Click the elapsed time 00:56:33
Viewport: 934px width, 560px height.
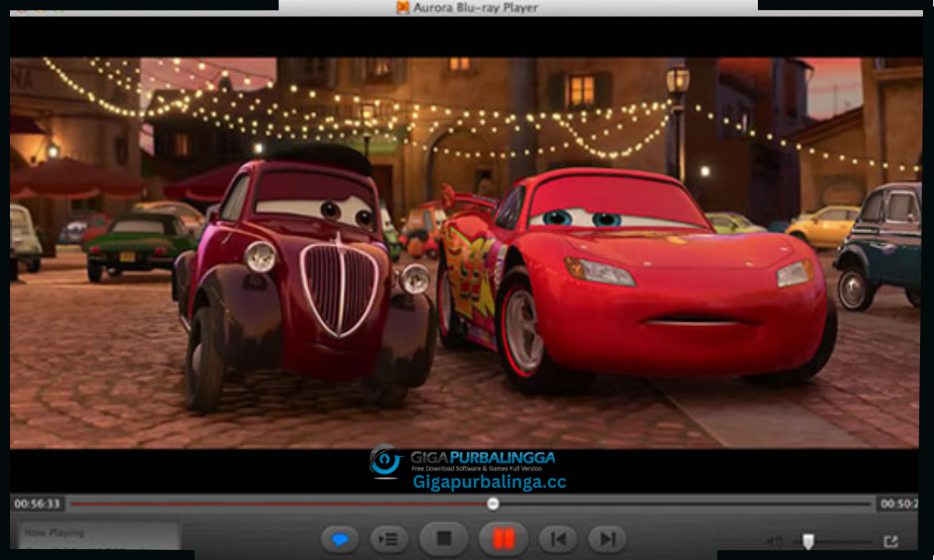(x=37, y=504)
